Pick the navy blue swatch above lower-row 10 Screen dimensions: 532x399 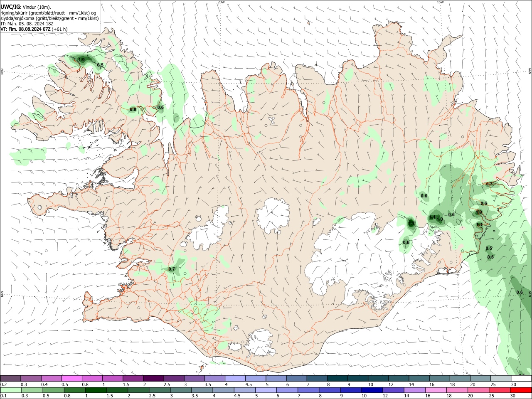coord(372,390)
